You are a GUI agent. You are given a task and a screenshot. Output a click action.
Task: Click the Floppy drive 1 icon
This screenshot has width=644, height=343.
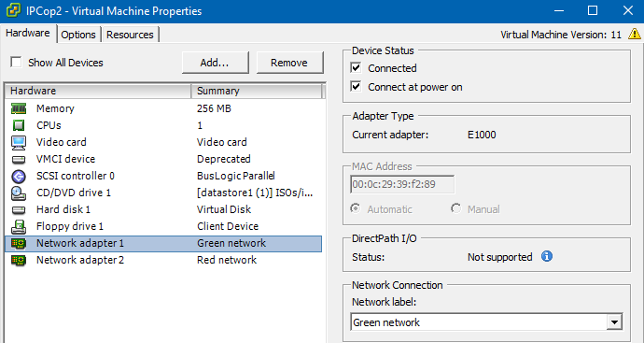[x=19, y=226]
